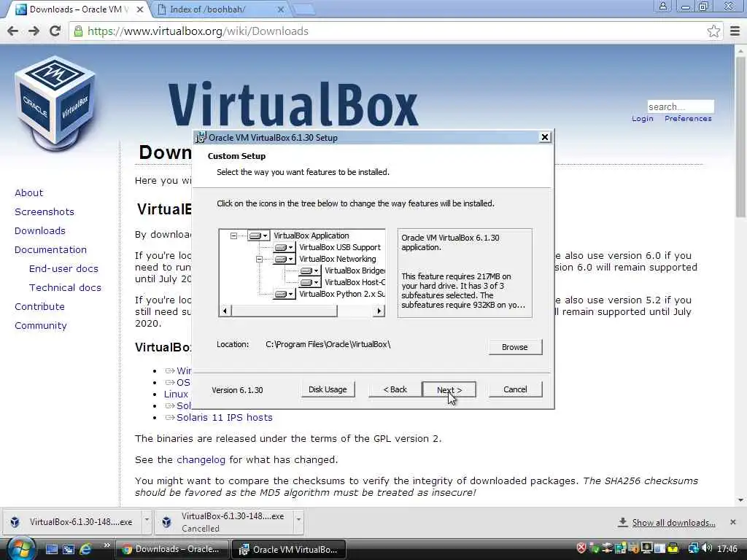Screen dimensions: 747x560
Task: Open a new tab button
Action: coord(303,9)
